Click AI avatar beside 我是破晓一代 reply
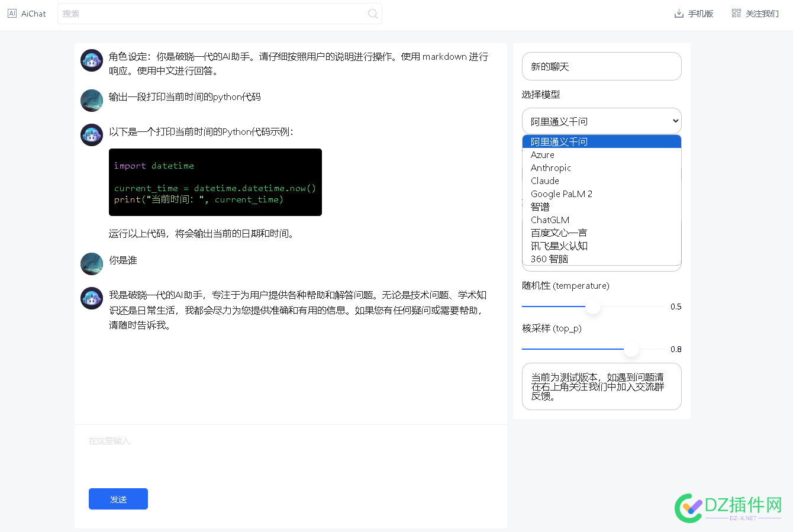Image resolution: width=793 pixels, height=532 pixels. click(x=92, y=298)
